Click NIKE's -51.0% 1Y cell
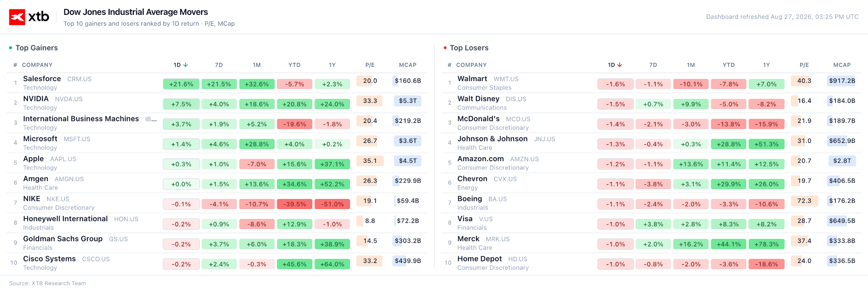Screen dimensions: 868x291 [x=332, y=204]
